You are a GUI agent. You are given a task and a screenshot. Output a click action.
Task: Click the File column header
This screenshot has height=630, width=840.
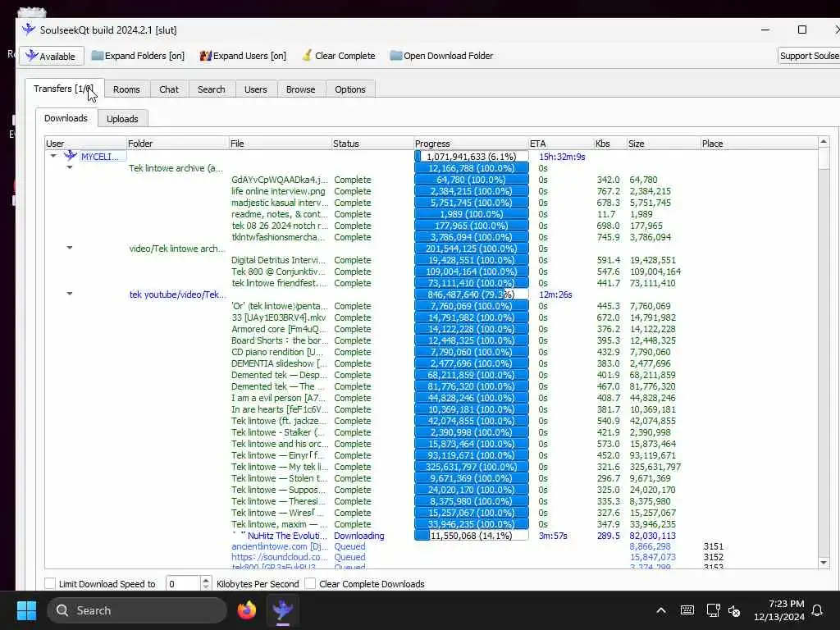point(281,144)
